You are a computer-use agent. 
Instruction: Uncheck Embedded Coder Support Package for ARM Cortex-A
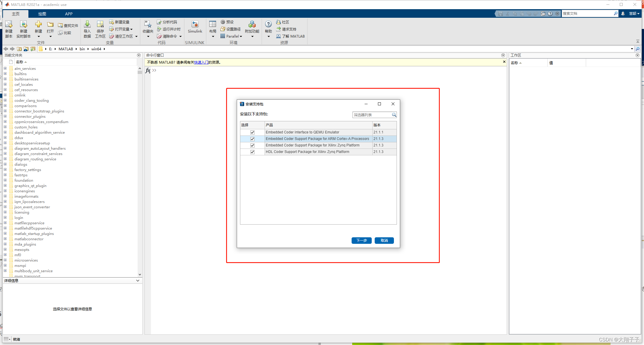[x=252, y=139]
